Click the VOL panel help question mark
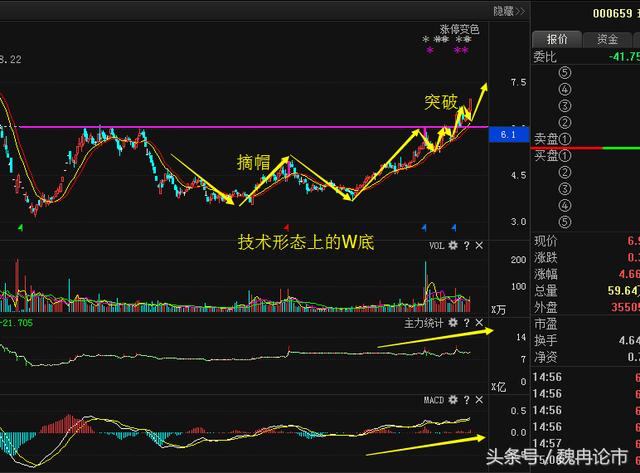 pos(466,245)
